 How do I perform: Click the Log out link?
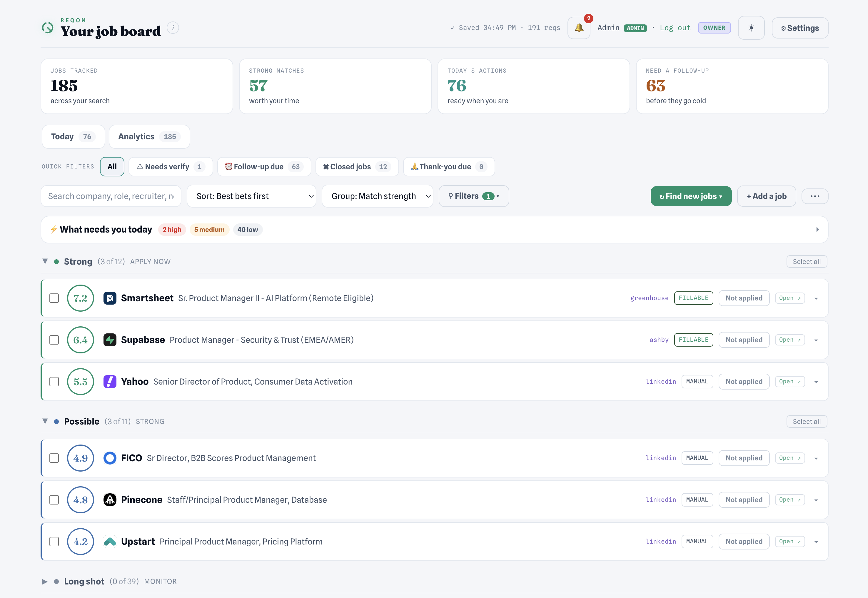675,28
